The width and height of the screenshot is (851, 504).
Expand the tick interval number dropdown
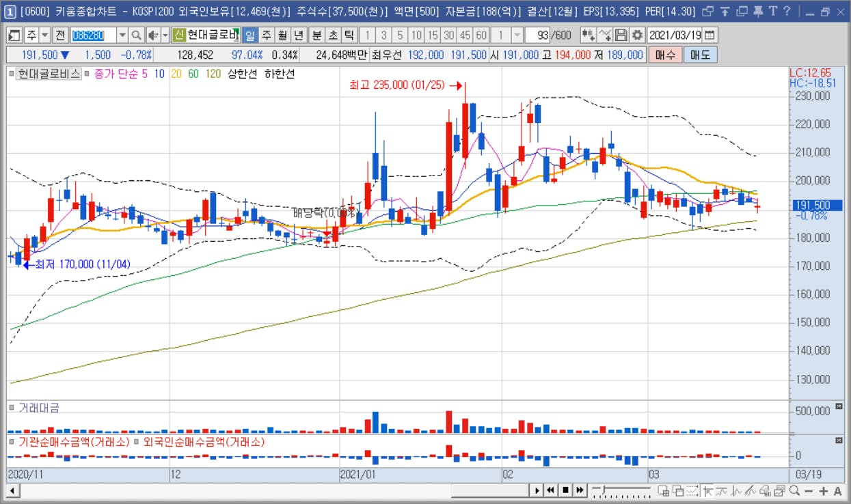coord(517,35)
